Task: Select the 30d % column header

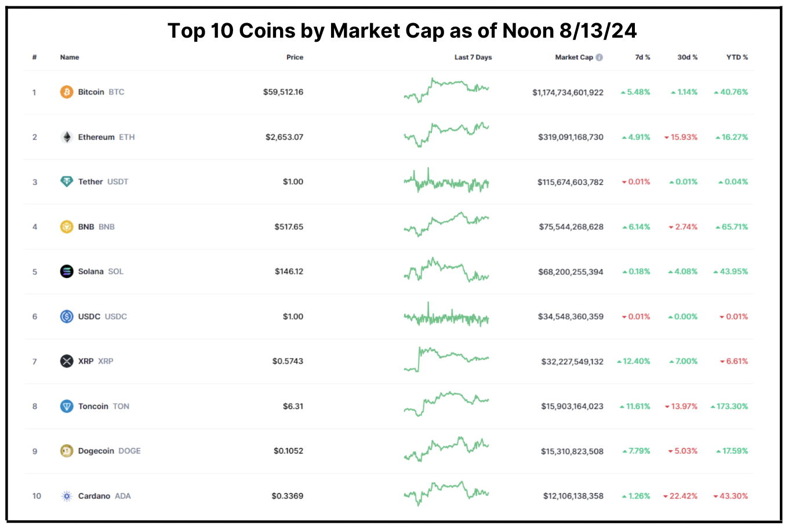Action: pos(688,57)
